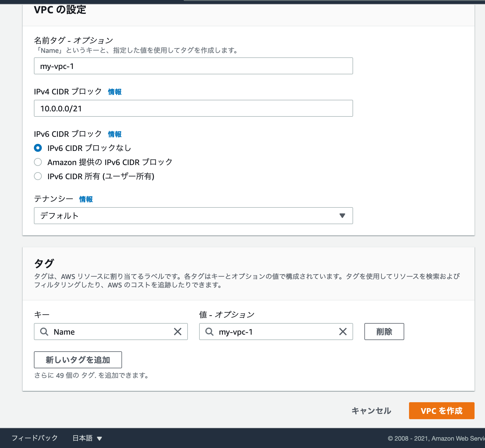Viewport: 485px width, 448px height.
Task: Clear the my-vpc-1 value field using the X icon
Action: pyautogui.click(x=343, y=332)
